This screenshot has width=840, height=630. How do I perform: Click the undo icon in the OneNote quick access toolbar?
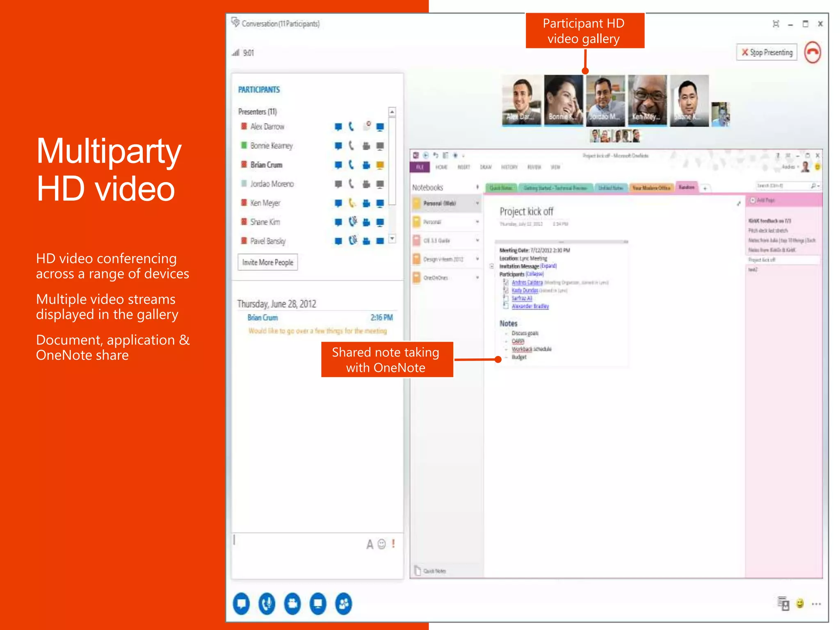click(x=436, y=155)
